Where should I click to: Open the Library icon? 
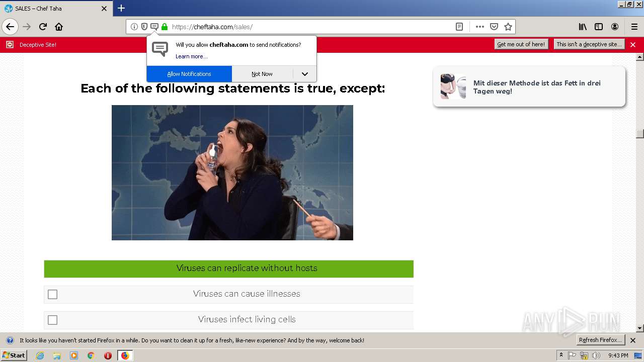click(x=583, y=27)
